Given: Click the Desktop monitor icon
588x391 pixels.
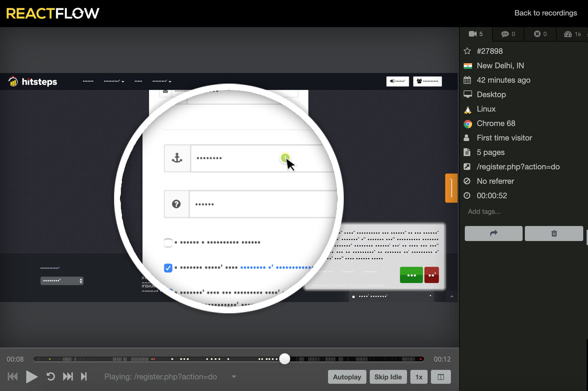Looking at the screenshot, I should pyautogui.click(x=468, y=94).
